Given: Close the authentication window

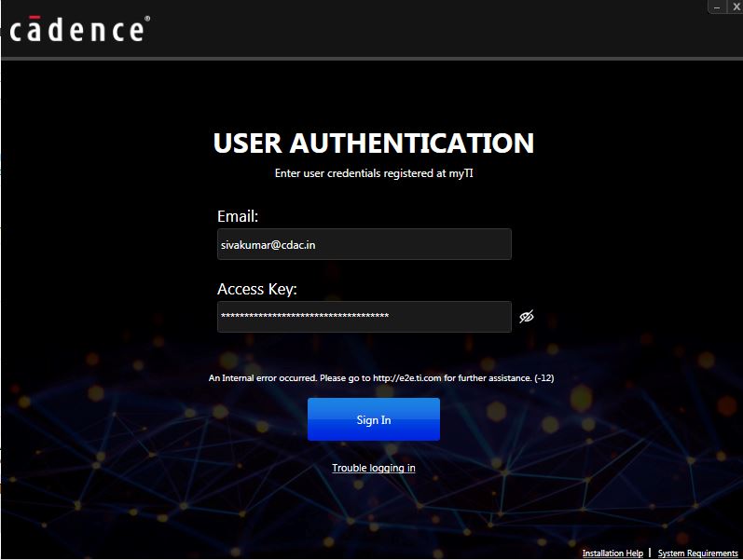Looking at the screenshot, I should [736, 7].
